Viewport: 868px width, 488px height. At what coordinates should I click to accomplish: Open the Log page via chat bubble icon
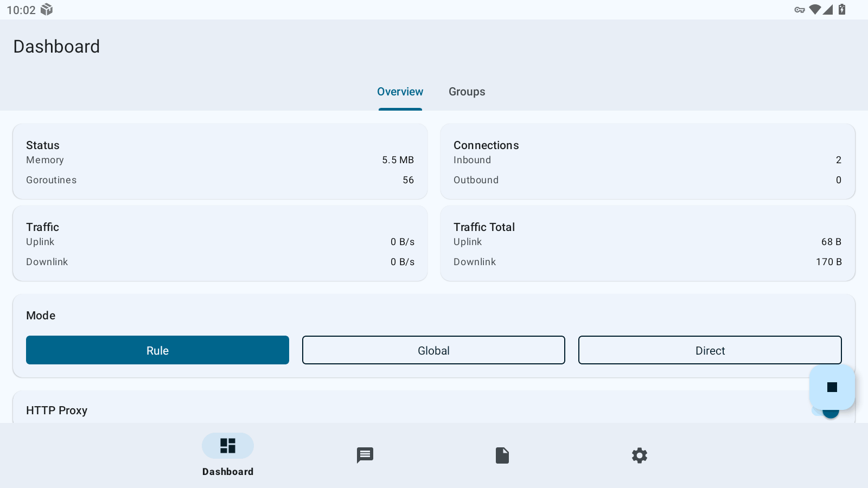pos(365,455)
